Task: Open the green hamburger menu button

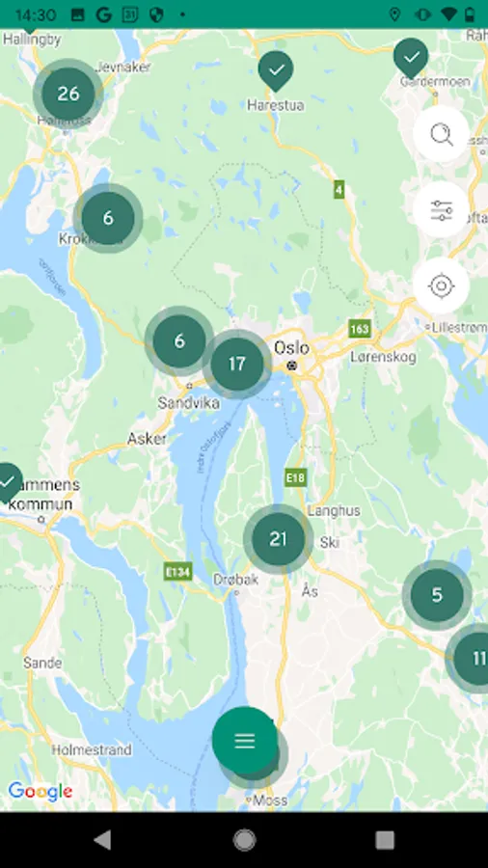Action: pos(245,740)
